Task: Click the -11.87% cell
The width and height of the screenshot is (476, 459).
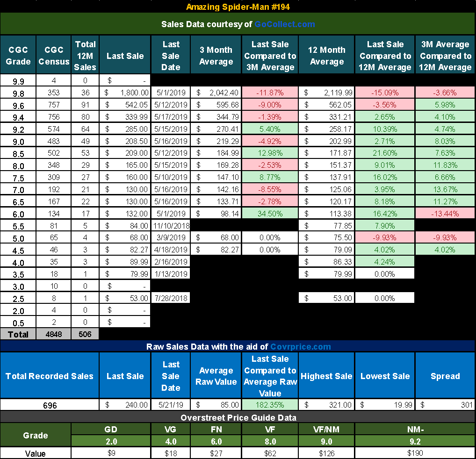Action: 270,93
